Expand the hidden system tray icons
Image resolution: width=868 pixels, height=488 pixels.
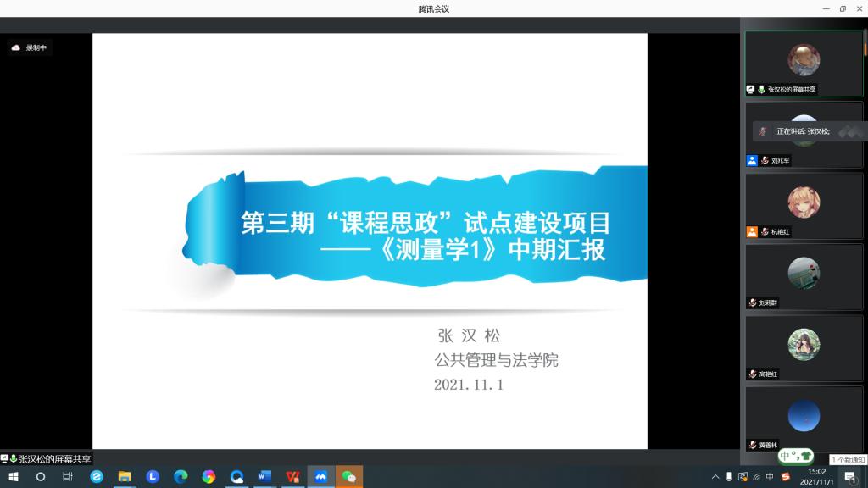pyautogui.click(x=715, y=477)
